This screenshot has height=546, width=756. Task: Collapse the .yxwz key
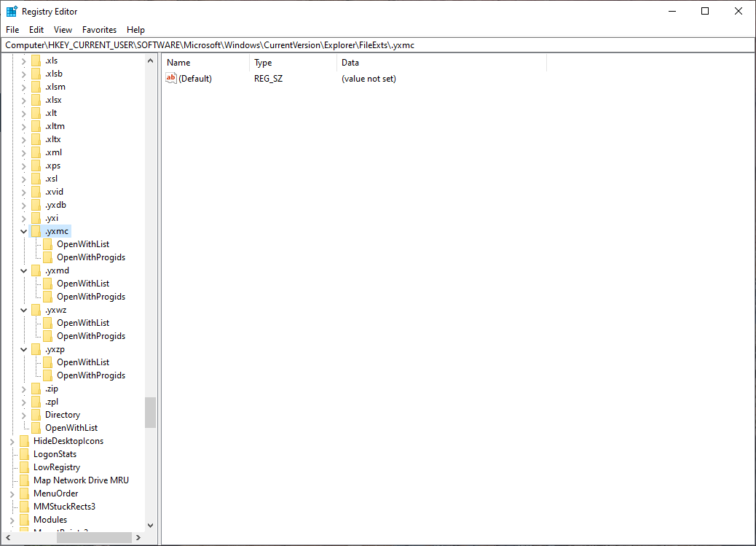(x=23, y=309)
